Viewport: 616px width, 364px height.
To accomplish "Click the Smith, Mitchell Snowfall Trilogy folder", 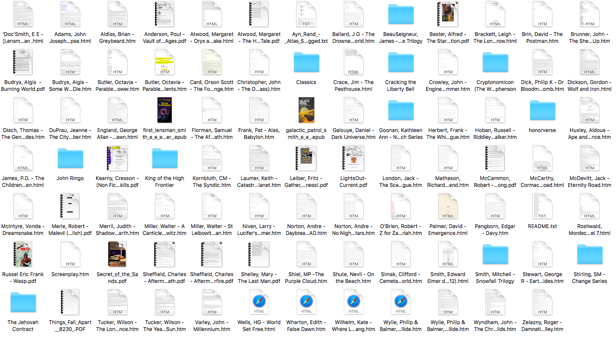I will [495, 255].
